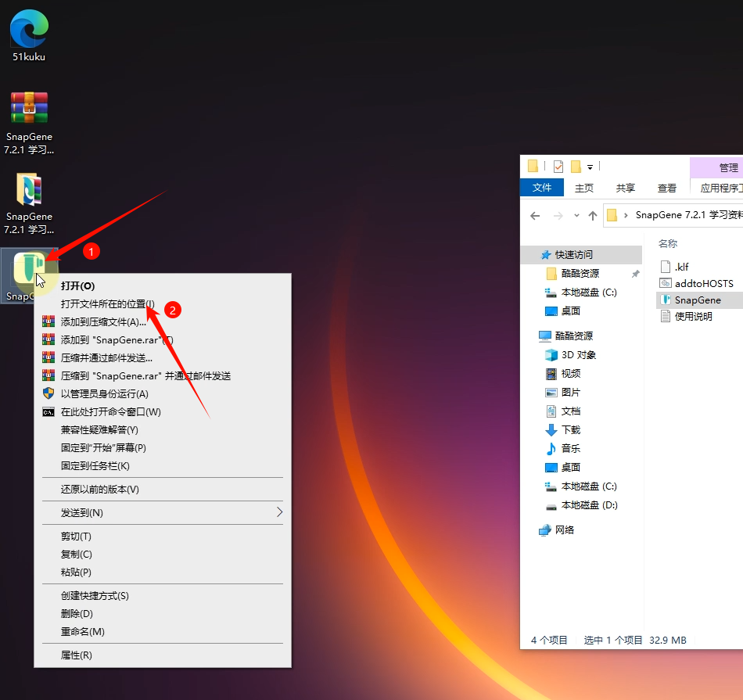The width and height of the screenshot is (743, 700).
Task: Click 属性(R) at bottom of context menu
Action: pos(77,655)
